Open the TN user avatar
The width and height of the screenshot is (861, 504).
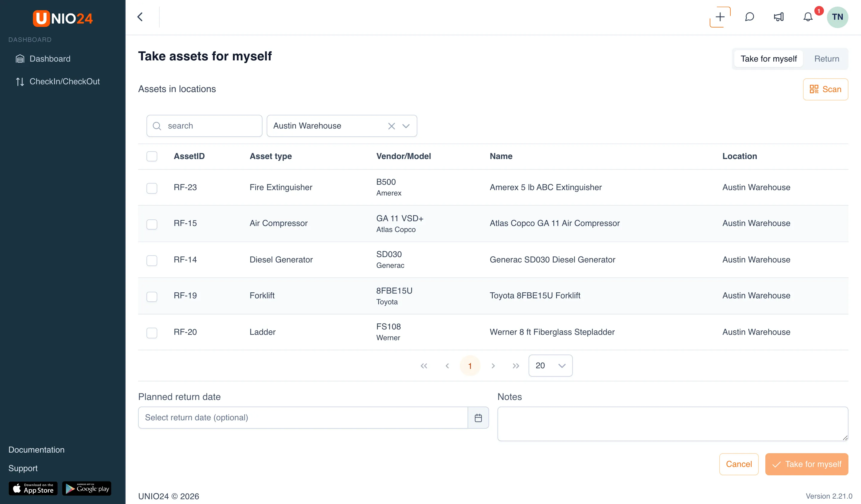point(837,17)
